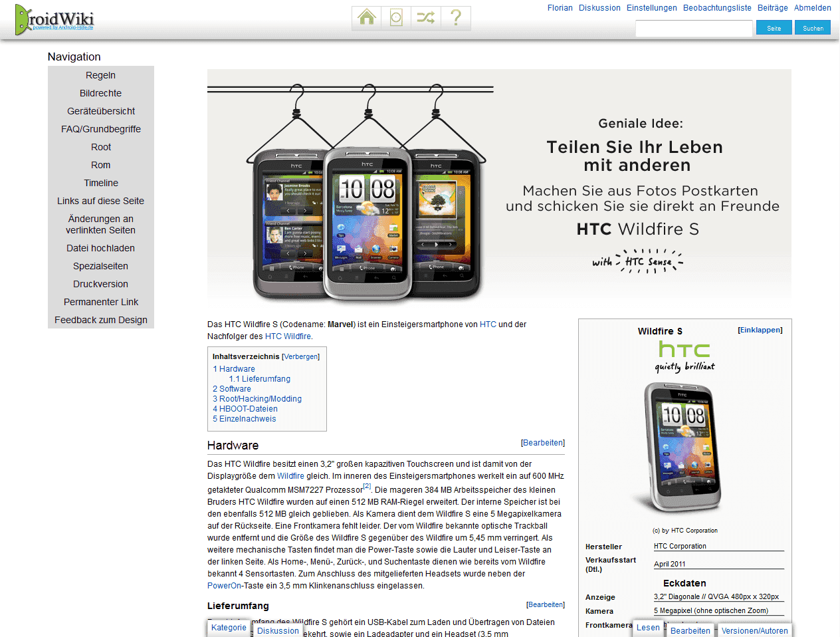Jump to 5 Einzelnachweis section
The width and height of the screenshot is (840, 637).
(x=244, y=419)
